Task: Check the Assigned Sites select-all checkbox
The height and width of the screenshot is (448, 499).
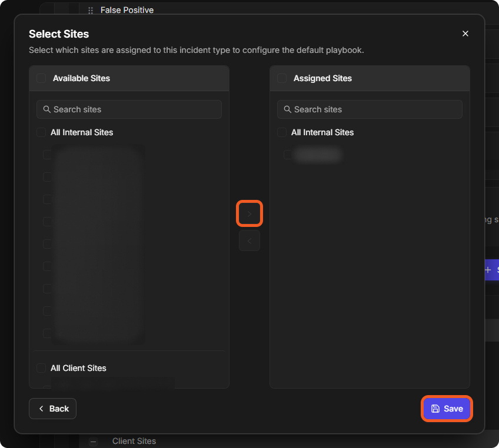Action: [x=282, y=78]
